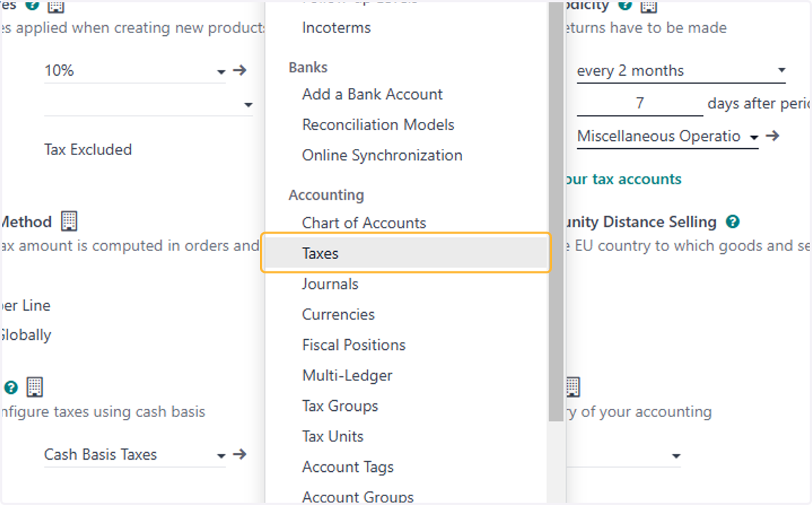
Task: Click the 'Tax Excluded' text
Action: (88, 150)
